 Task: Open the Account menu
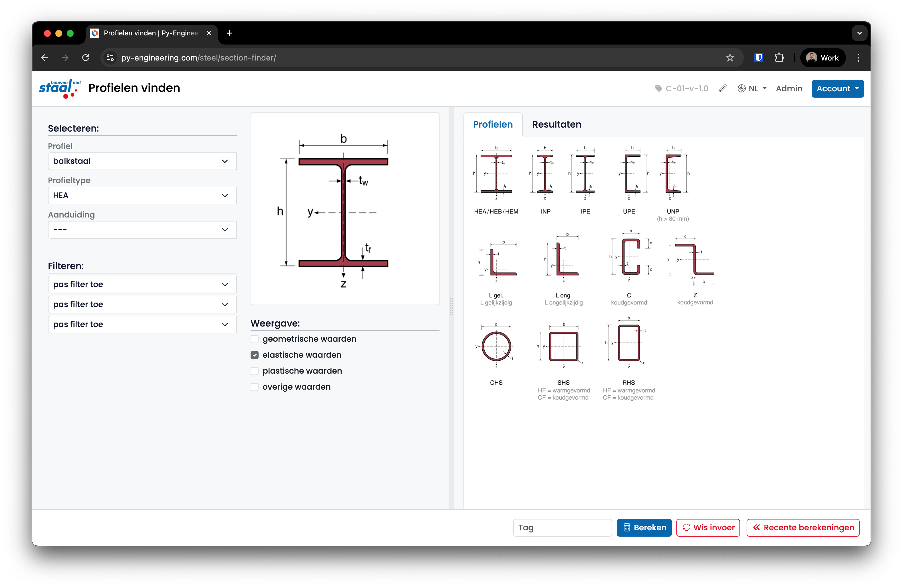tap(837, 88)
